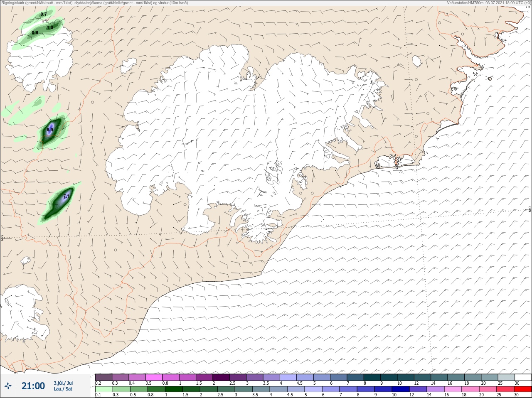Image resolution: width=532 pixels, height=398 pixels.
Task: Click the Veðurstofan pinwheel logo icon
Action: pyautogui.click(x=8, y=386)
